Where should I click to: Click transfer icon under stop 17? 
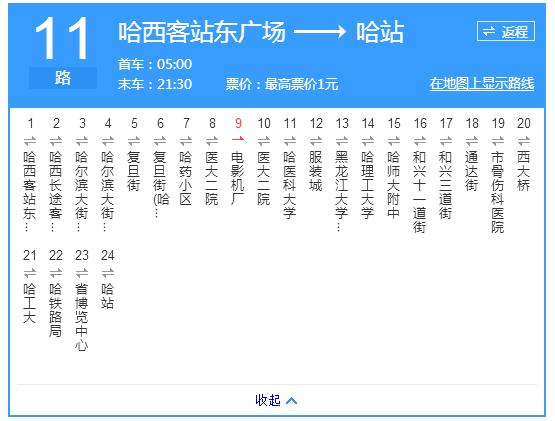[446, 141]
